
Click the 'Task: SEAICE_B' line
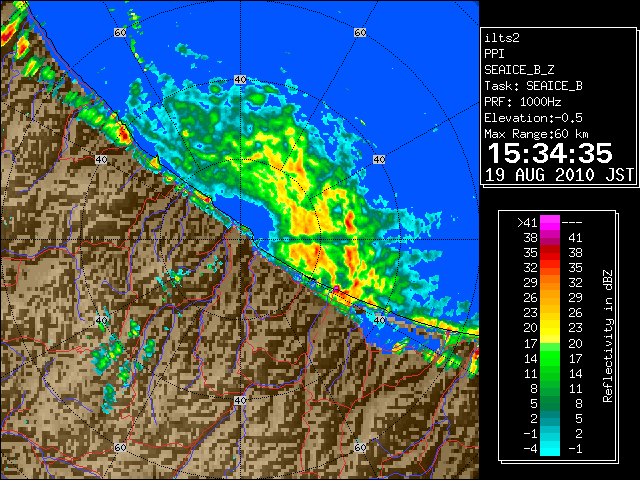[533, 86]
